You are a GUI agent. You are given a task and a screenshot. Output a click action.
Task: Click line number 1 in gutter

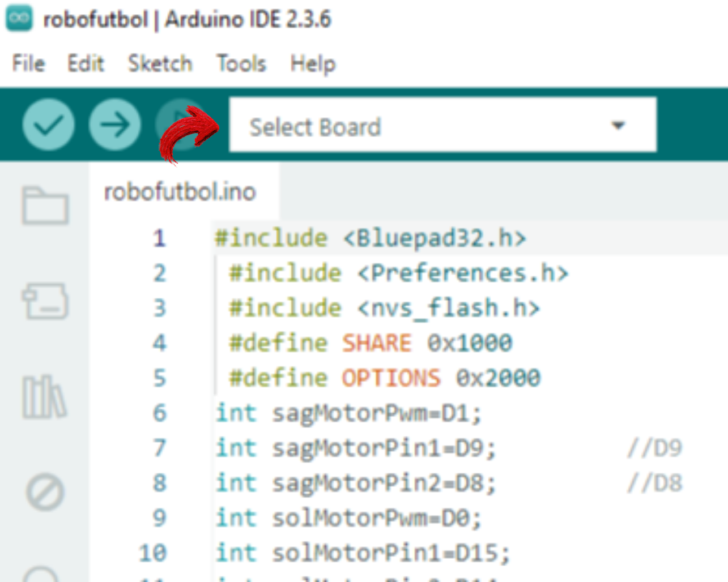tap(159, 238)
